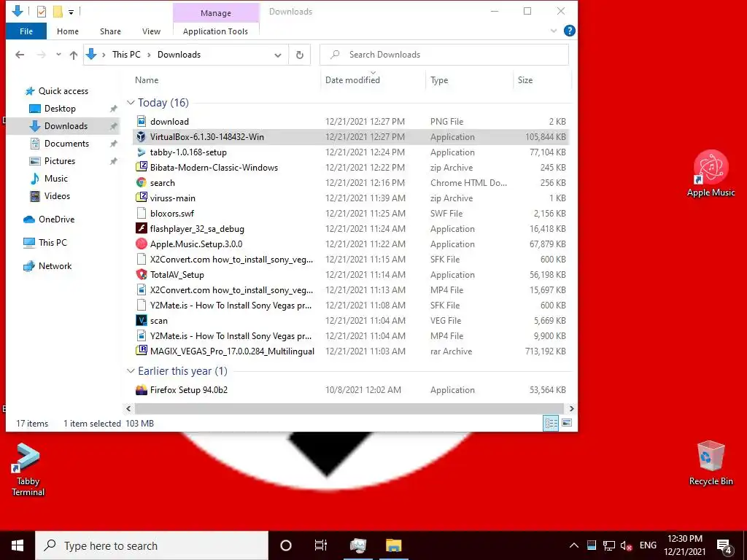Viewport: 747px width, 560px height.
Task: Select Documents in the navigation pane
Action: tap(66, 144)
